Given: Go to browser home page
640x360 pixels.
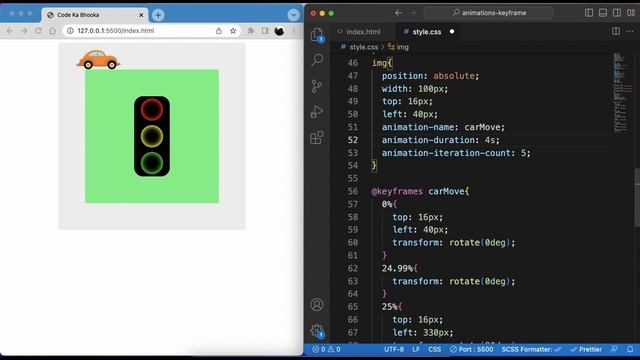Looking at the screenshot, I should point(52,31).
